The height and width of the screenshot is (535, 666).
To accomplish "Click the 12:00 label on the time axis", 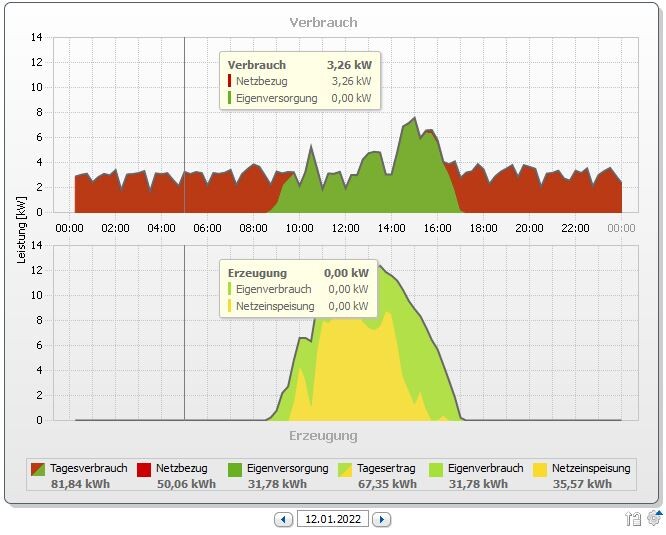I will pyautogui.click(x=345, y=228).
